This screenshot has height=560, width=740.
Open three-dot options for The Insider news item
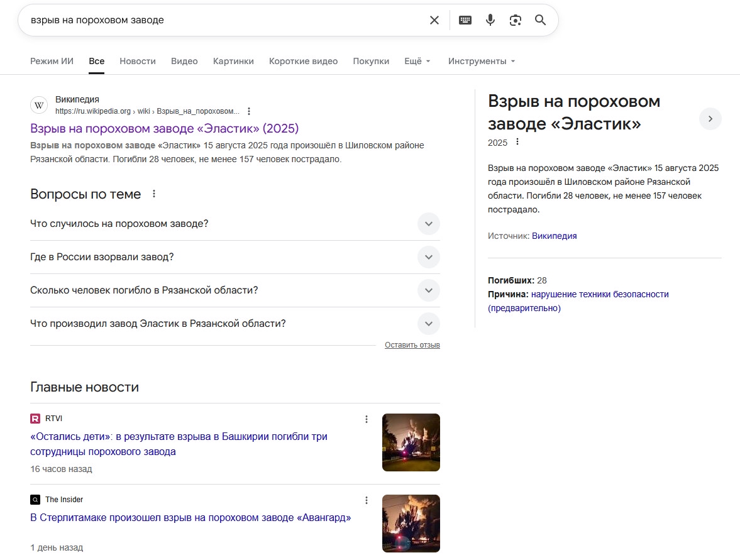367,500
